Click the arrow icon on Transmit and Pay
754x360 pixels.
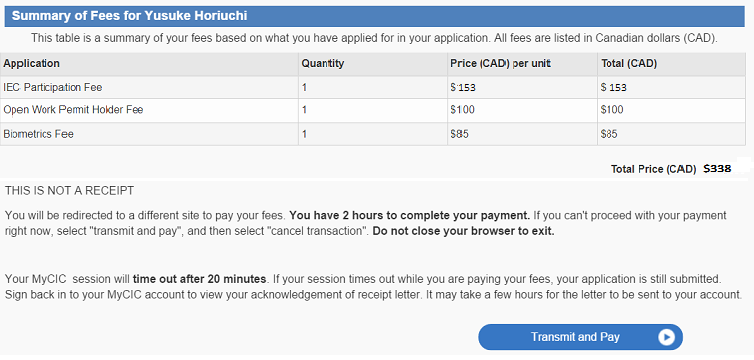tap(666, 337)
